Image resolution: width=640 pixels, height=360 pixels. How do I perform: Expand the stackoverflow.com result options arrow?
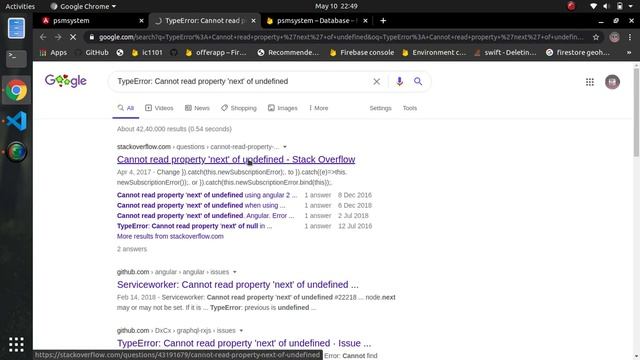click(285, 147)
